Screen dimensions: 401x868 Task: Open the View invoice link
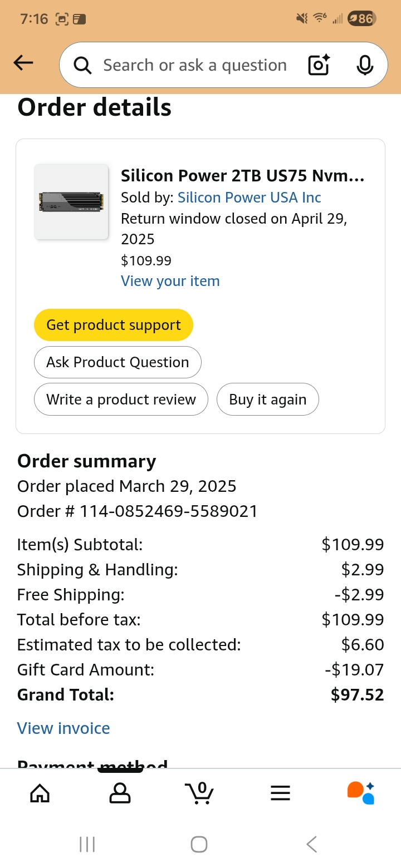(x=63, y=728)
